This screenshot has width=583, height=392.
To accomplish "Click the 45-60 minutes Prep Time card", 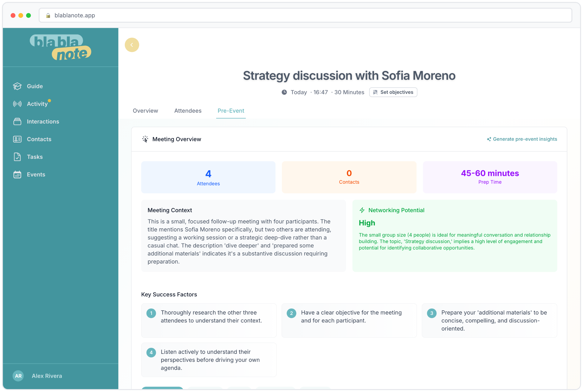I will pyautogui.click(x=490, y=177).
